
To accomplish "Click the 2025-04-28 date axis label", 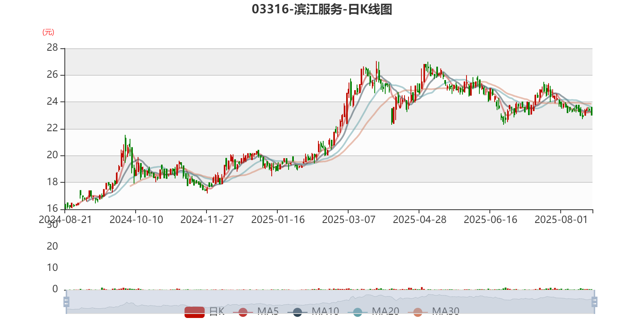I will 419,220.
